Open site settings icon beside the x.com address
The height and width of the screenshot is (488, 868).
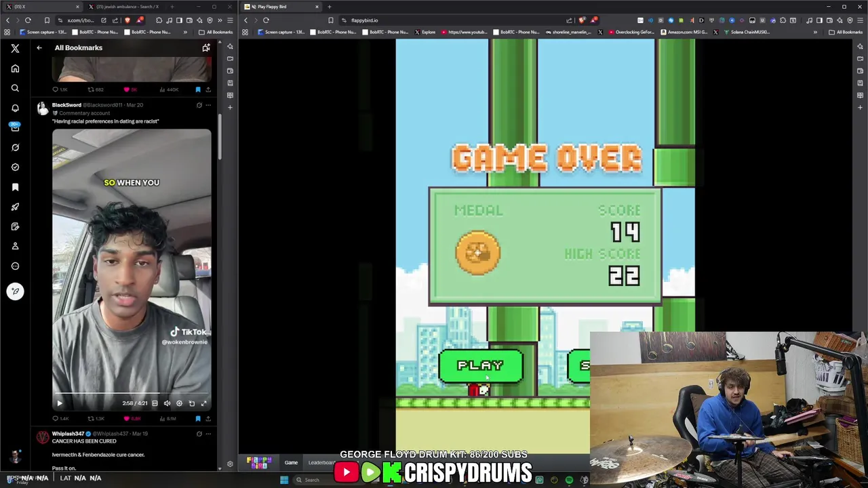[x=60, y=20]
